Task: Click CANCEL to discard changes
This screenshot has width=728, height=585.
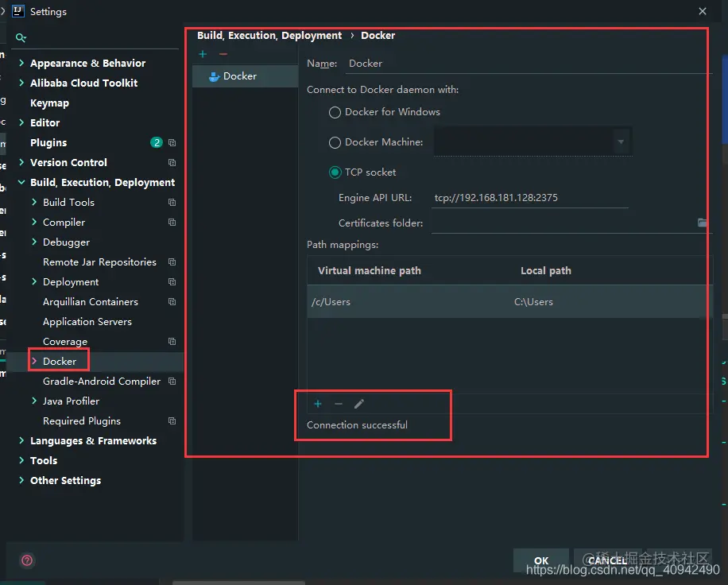Action: [608, 560]
